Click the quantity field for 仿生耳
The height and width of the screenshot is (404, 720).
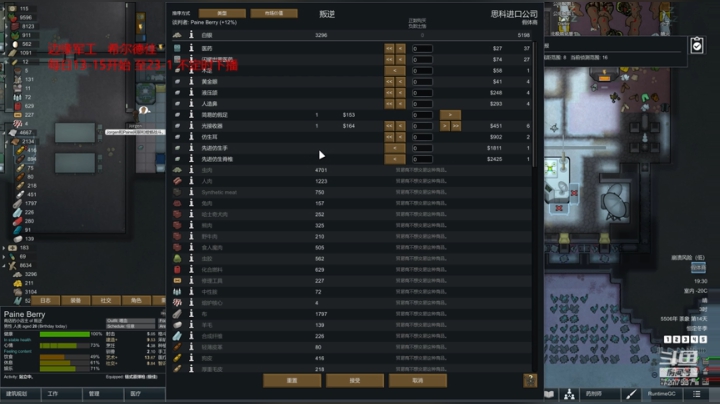pos(422,137)
